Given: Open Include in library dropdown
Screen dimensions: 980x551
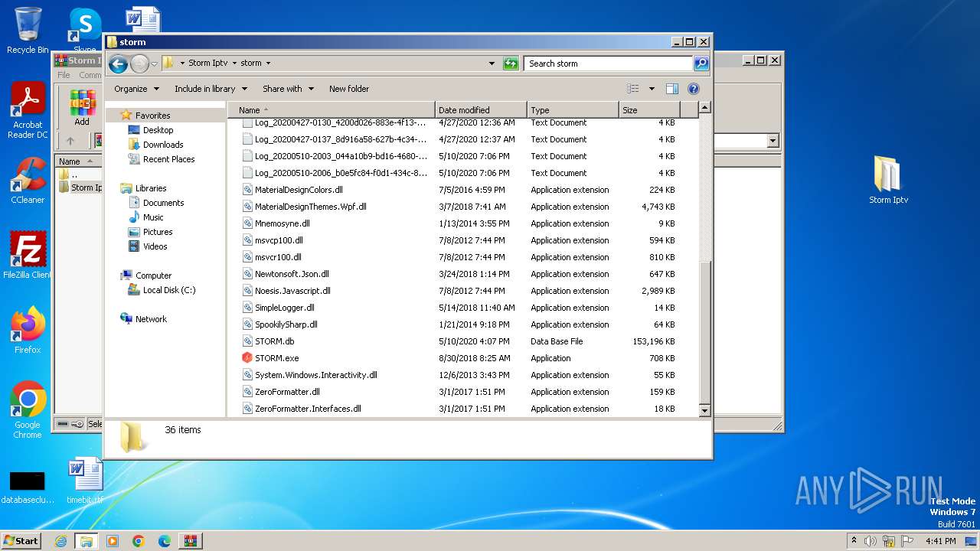Looking at the screenshot, I should pyautogui.click(x=211, y=89).
